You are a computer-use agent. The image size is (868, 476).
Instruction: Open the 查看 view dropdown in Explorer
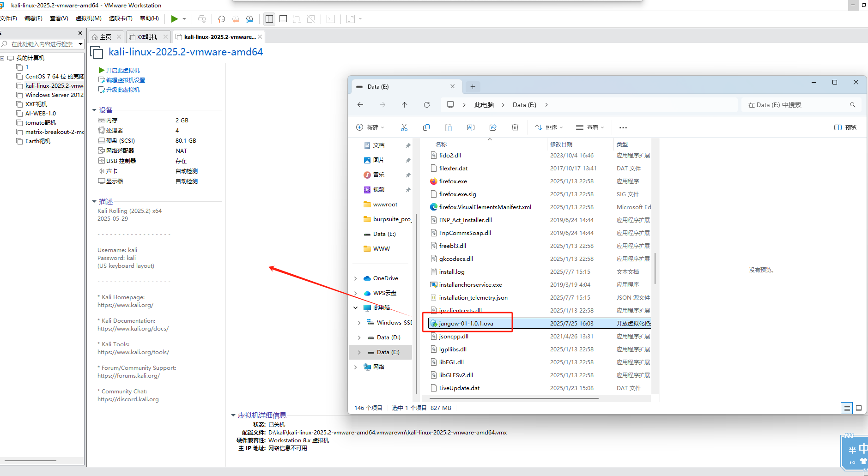tap(590, 127)
